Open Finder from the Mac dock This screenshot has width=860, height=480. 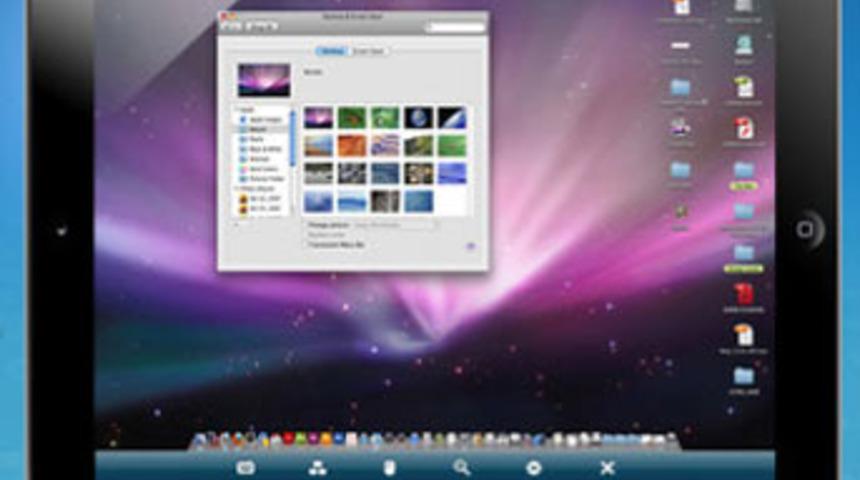pos(200,440)
